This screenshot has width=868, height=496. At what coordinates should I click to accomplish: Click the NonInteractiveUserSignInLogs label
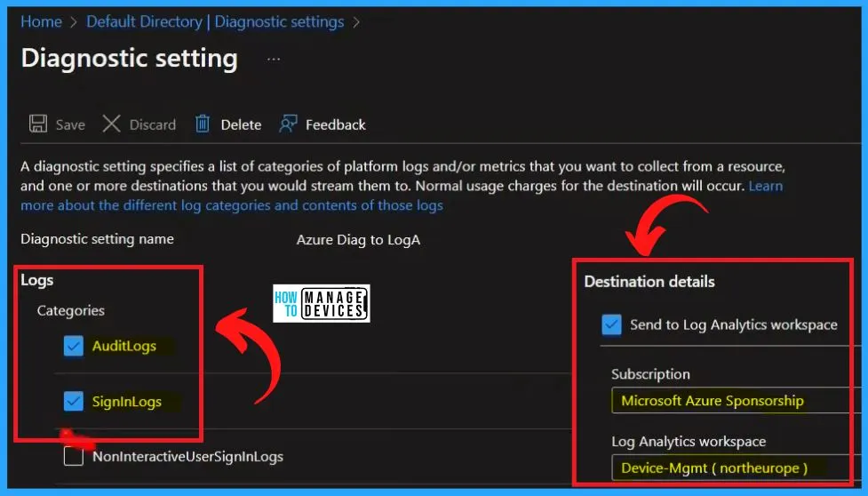(x=187, y=457)
